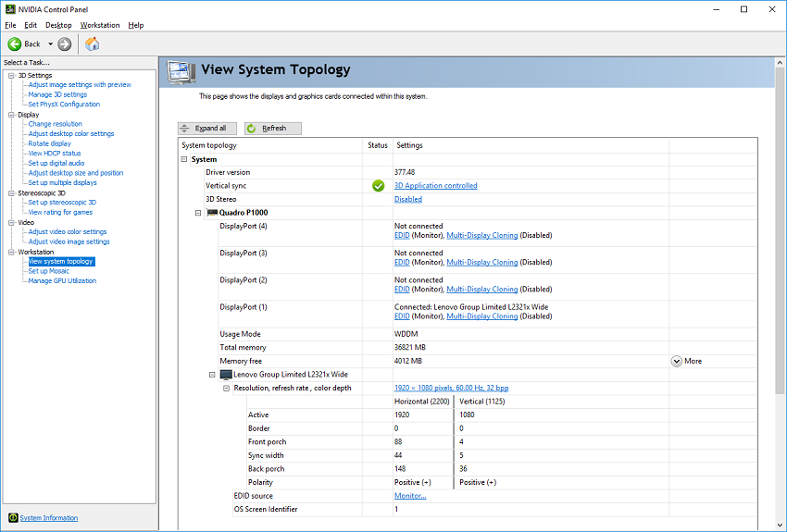Open Adjust desktop size and position

(x=76, y=173)
